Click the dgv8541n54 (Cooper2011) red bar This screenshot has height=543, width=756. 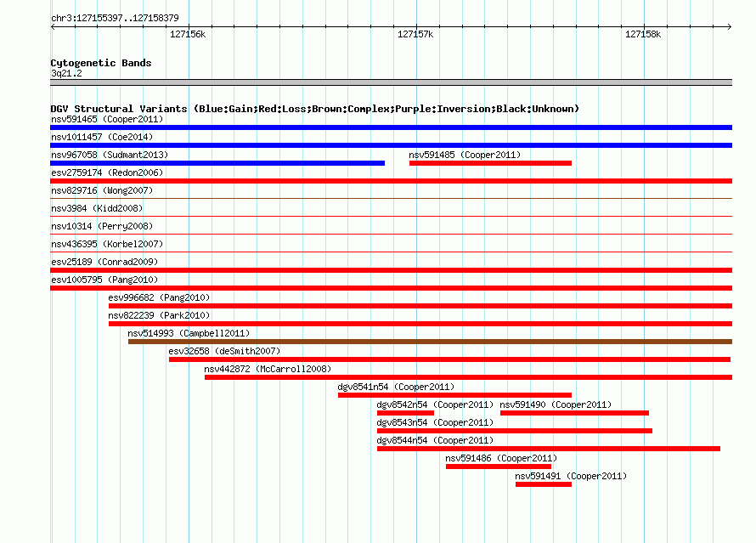point(454,395)
